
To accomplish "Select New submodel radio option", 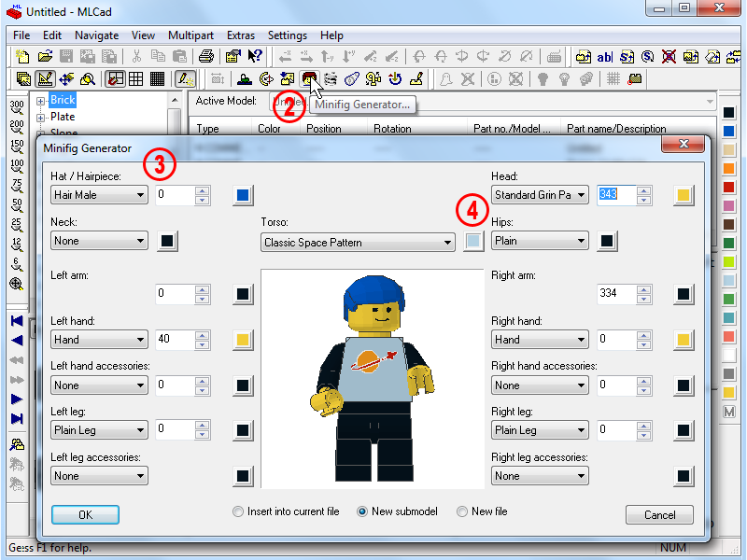I will (398, 511).
